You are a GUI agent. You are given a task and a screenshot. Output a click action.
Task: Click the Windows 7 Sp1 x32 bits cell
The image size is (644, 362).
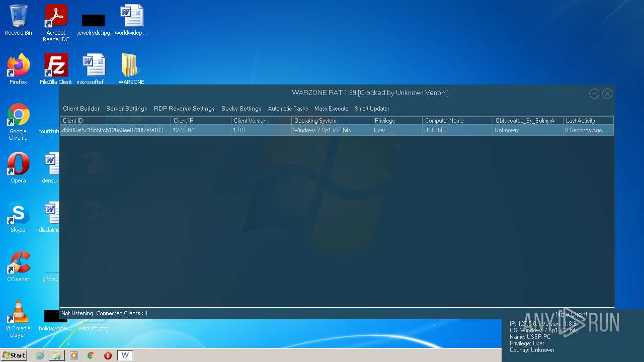[332, 130]
